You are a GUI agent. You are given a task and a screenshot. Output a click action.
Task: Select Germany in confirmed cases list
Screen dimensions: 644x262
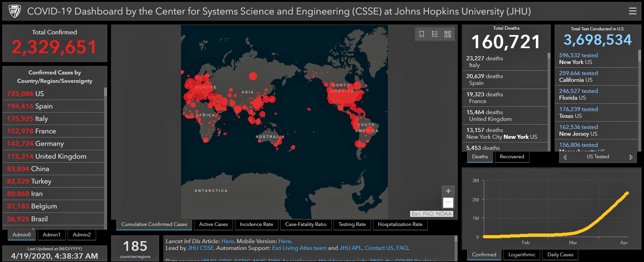point(53,143)
